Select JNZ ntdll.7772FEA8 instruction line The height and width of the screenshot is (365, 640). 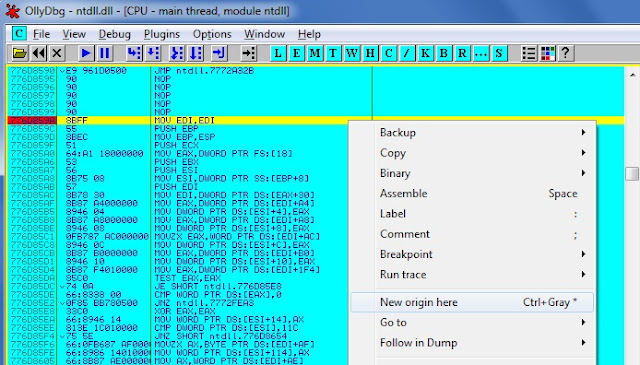click(x=204, y=303)
